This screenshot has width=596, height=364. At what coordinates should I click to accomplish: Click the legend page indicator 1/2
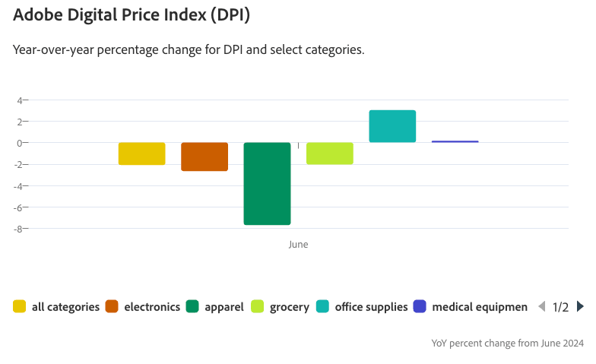click(x=561, y=307)
